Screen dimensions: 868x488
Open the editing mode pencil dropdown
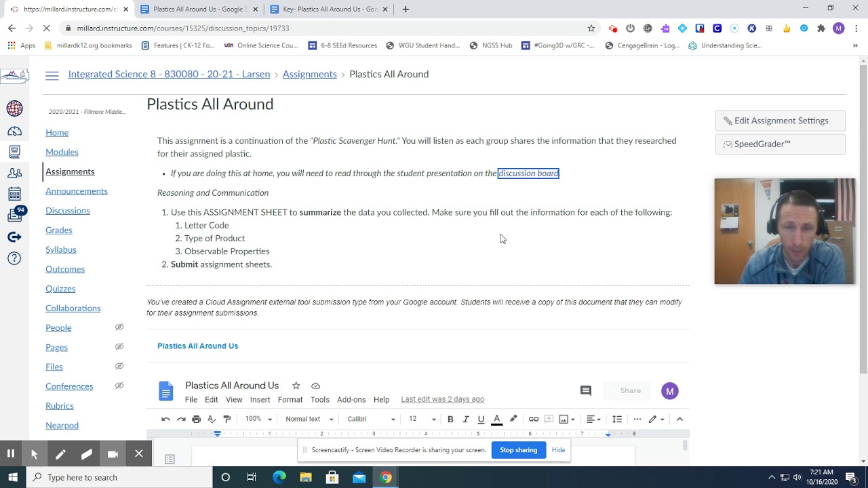pyautogui.click(x=656, y=419)
